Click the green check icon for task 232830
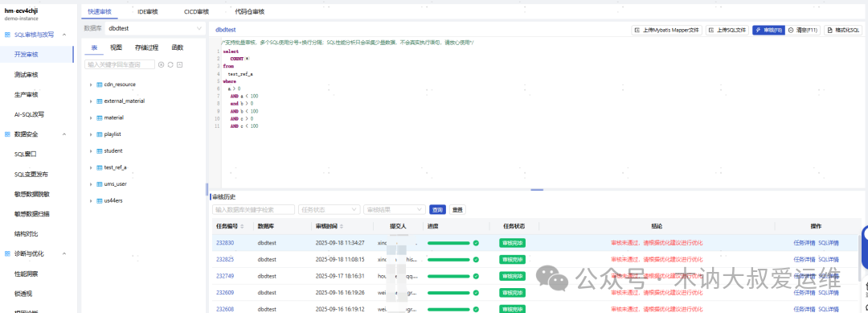868x313 pixels. [x=476, y=243]
